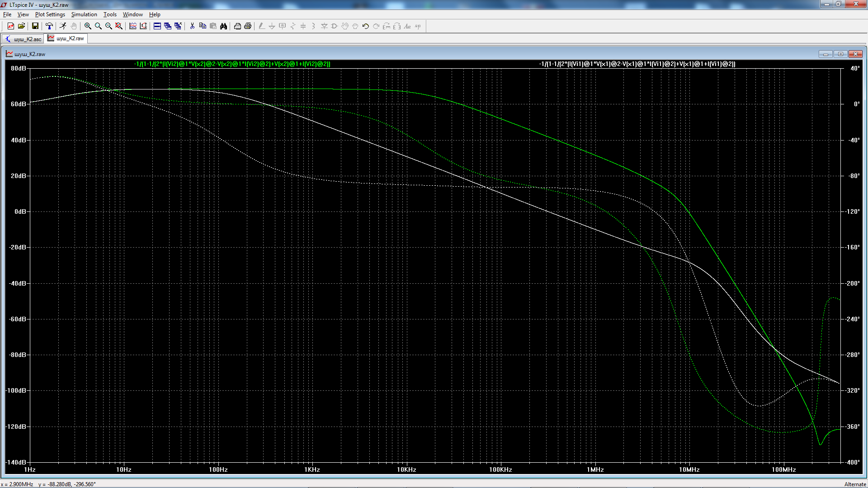Click the Control Panel hammer icon

49,26
